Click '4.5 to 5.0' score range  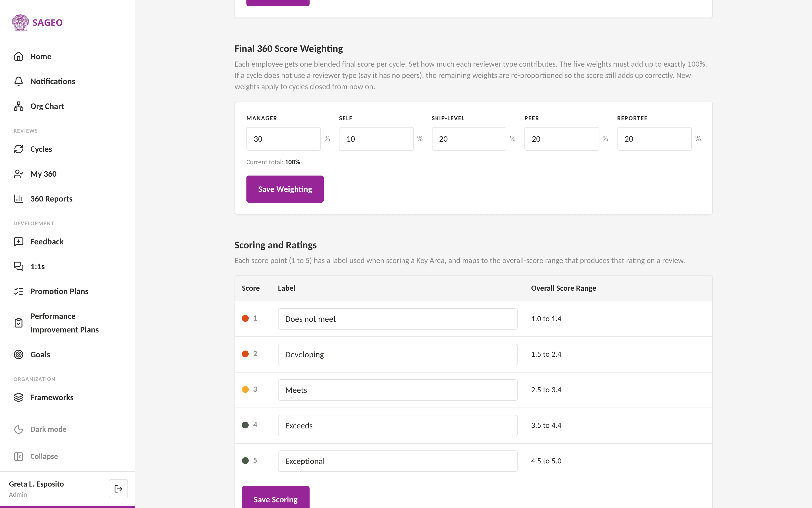(546, 461)
